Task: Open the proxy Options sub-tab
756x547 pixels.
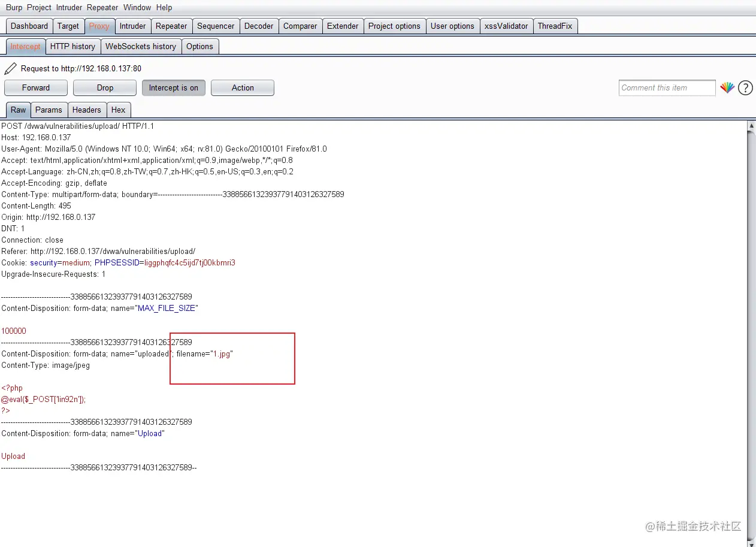Action: (199, 46)
